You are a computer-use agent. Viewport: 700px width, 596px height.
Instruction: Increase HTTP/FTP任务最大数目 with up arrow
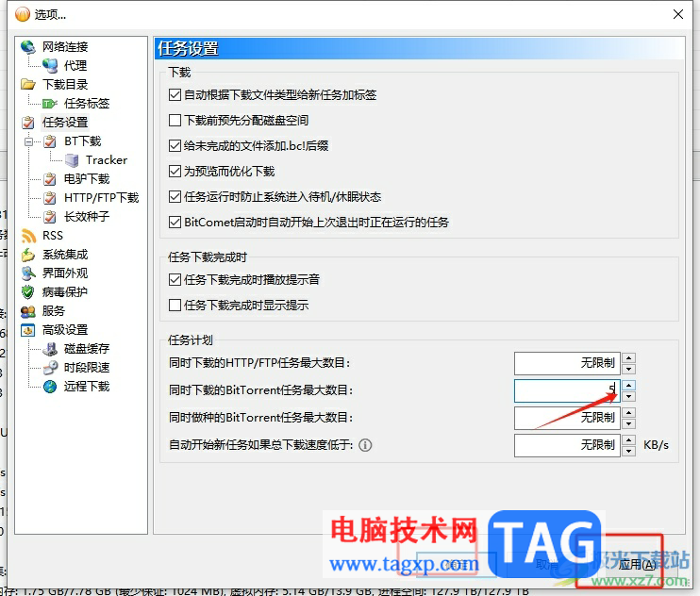pyautogui.click(x=628, y=357)
